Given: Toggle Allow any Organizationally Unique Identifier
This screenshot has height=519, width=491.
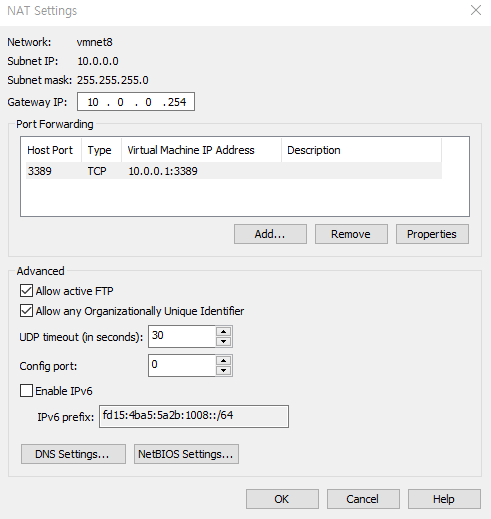Looking at the screenshot, I should click(26, 311).
